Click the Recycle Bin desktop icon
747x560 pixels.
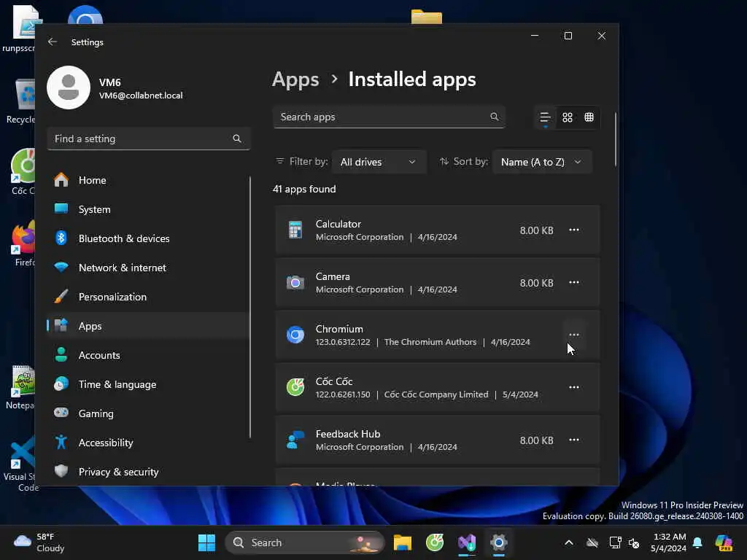[x=21, y=101]
